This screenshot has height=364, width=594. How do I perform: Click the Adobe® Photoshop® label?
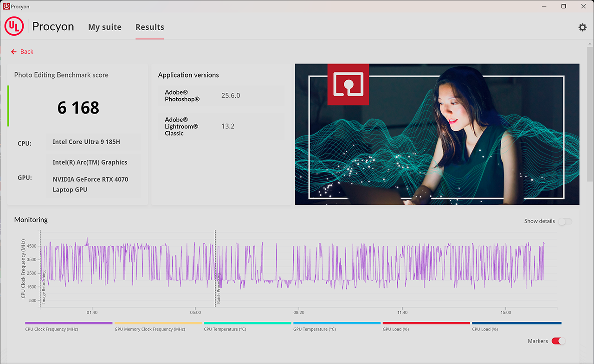[x=182, y=96]
